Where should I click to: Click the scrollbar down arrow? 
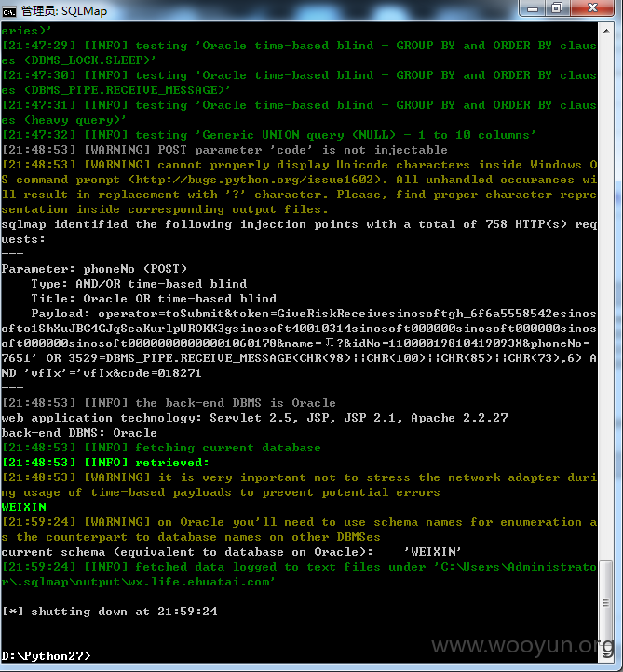(x=606, y=655)
